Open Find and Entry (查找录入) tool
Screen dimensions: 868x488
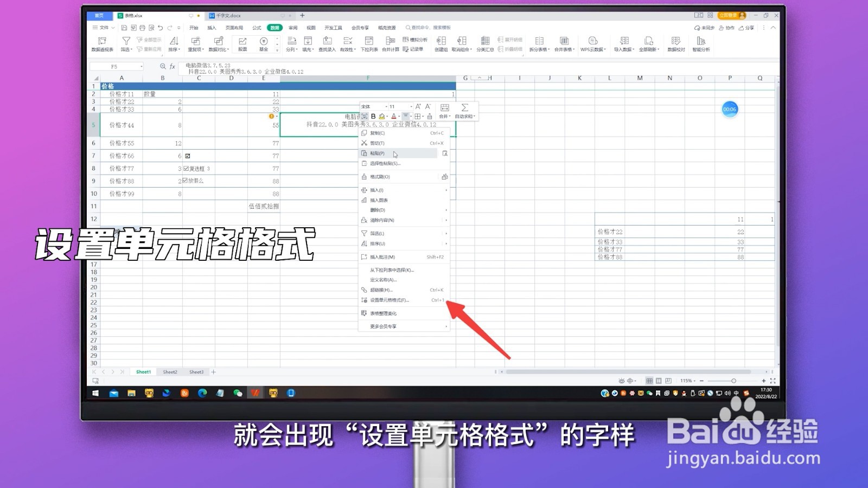pos(327,44)
